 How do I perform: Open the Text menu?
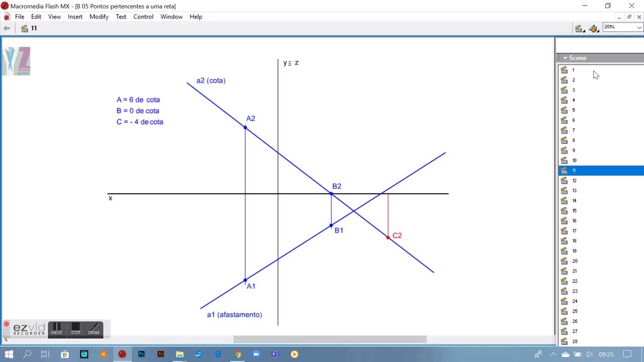coord(121,17)
